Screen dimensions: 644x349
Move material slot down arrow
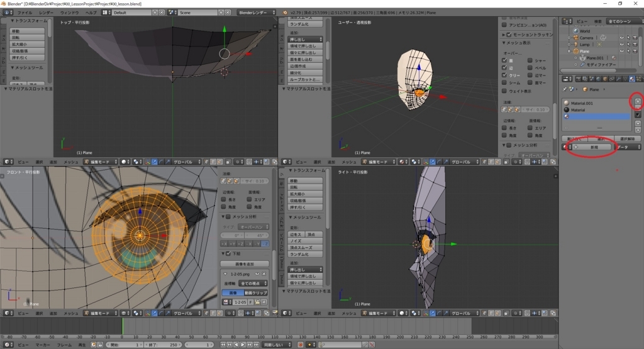tap(638, 130)
